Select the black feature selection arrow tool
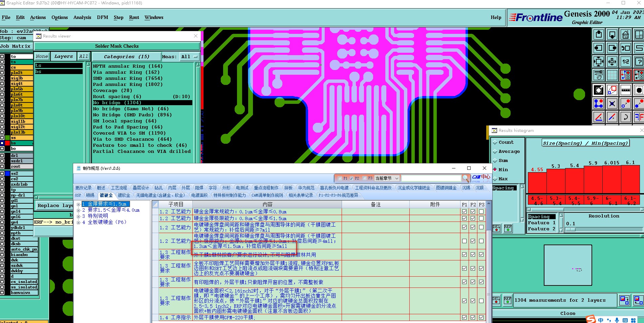The width and height of the screenshot is (644, 323). [x=599, y=90]
